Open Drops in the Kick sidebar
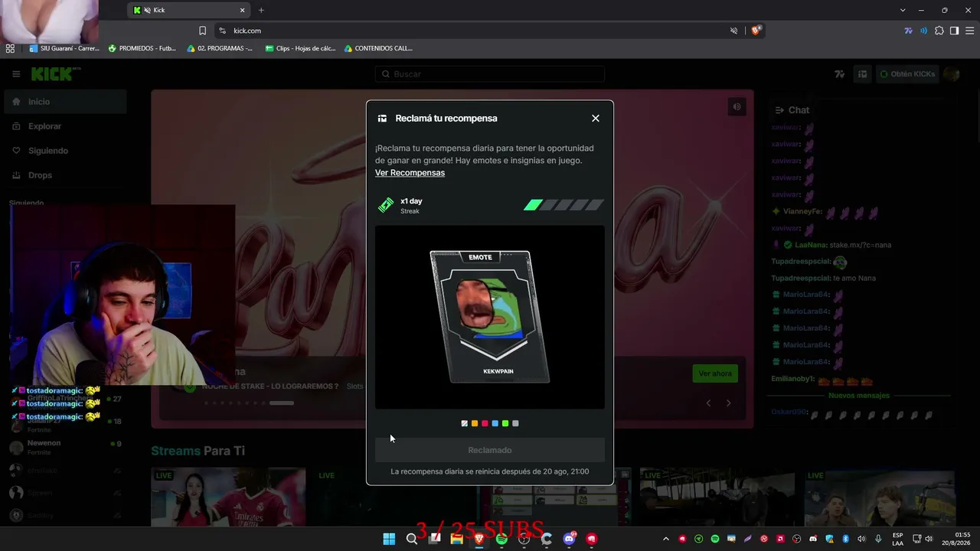The height and width of the screenshot is (551, 980). pos(65,175)
